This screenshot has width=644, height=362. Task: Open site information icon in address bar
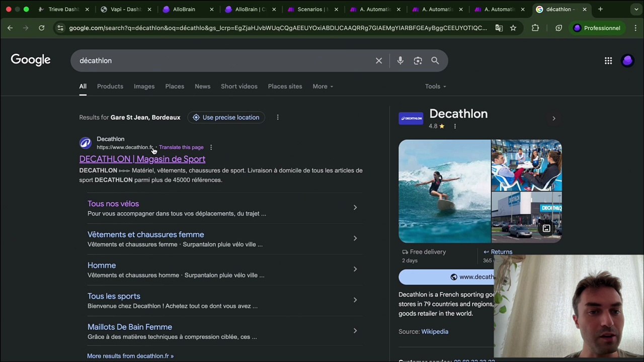(x=60, y=28)
